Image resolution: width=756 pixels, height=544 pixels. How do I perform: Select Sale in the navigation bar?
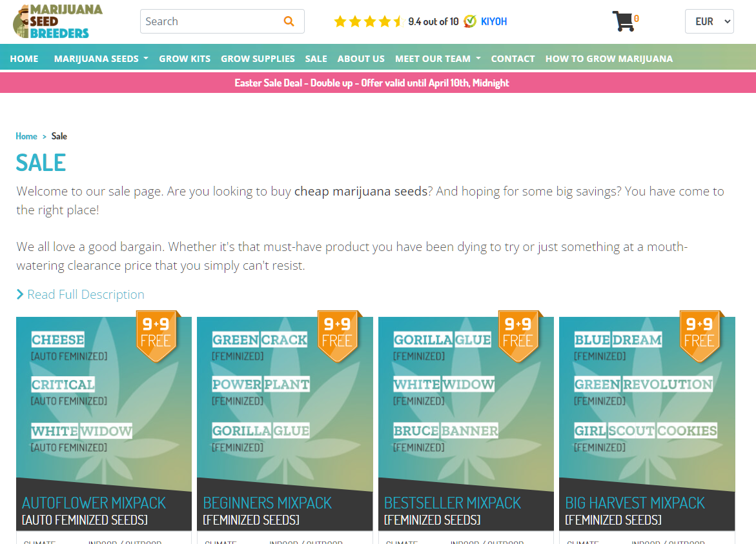pyautogui.click(x=316, y=59)
